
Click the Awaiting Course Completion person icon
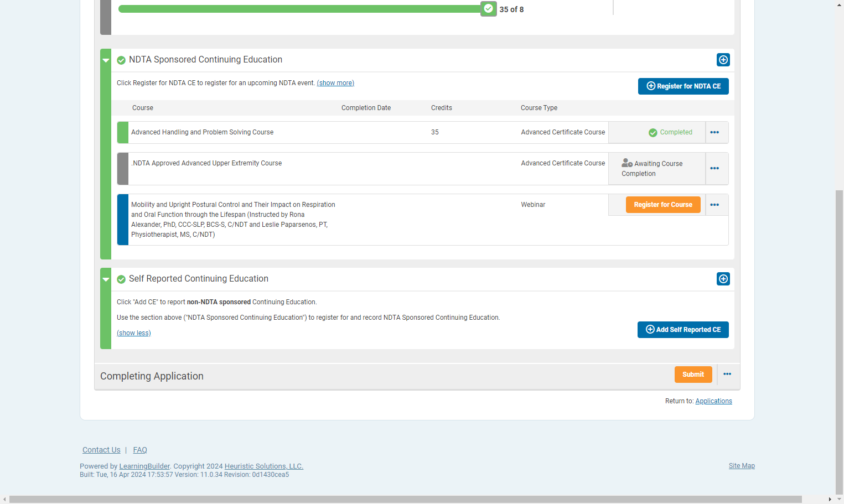(627, 163)
